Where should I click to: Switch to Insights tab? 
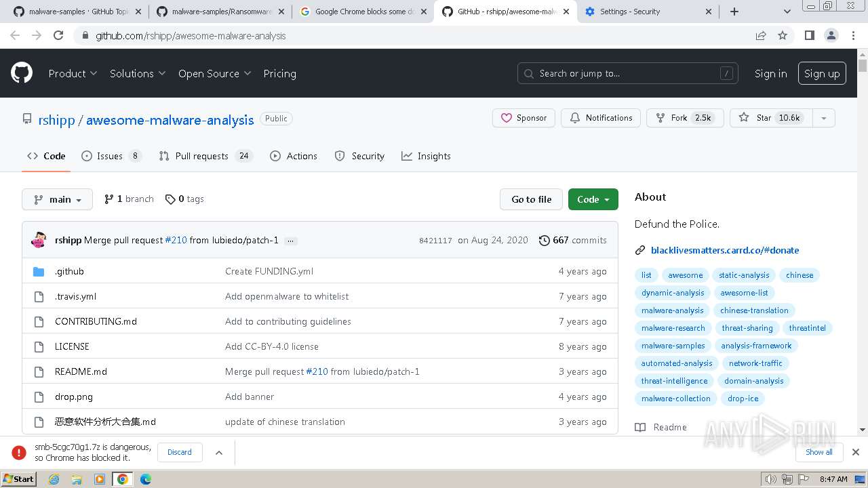pyautogui.click(x=426, y=156)
